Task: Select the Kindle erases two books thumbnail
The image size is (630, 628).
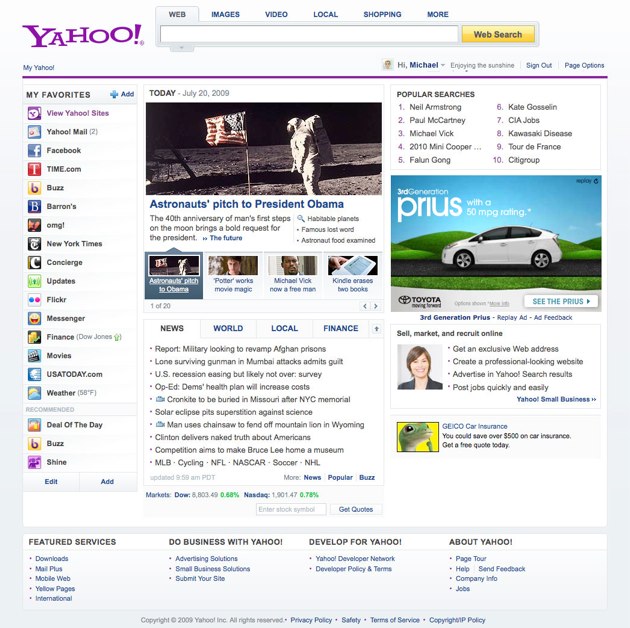Action: click(352, 275)
